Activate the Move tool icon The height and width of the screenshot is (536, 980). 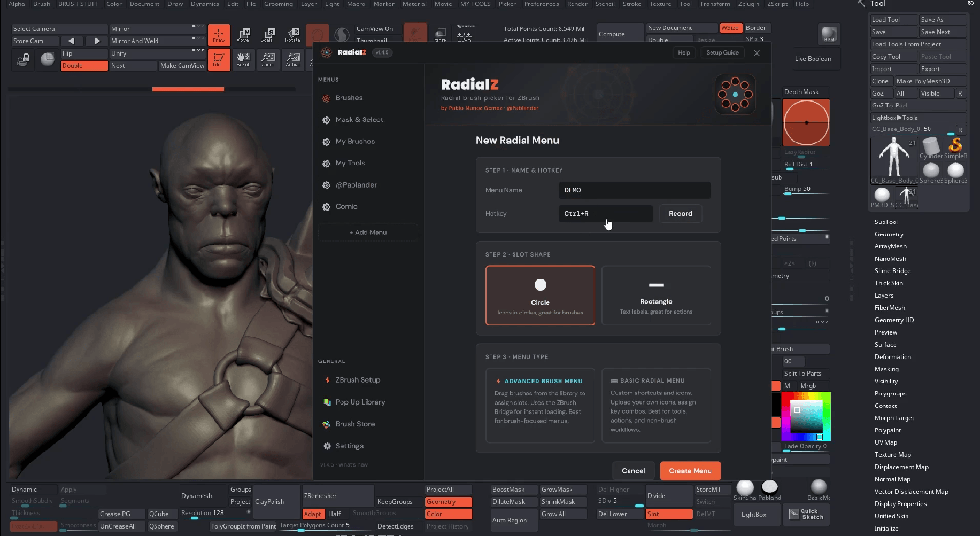[x=243, y=35]
